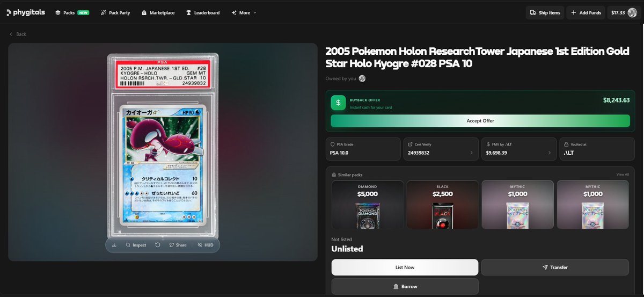The width and height of the screenshot is (644, 297).
Task: Click the owner avatar next to Owned by you
Action: click(362, 78)
